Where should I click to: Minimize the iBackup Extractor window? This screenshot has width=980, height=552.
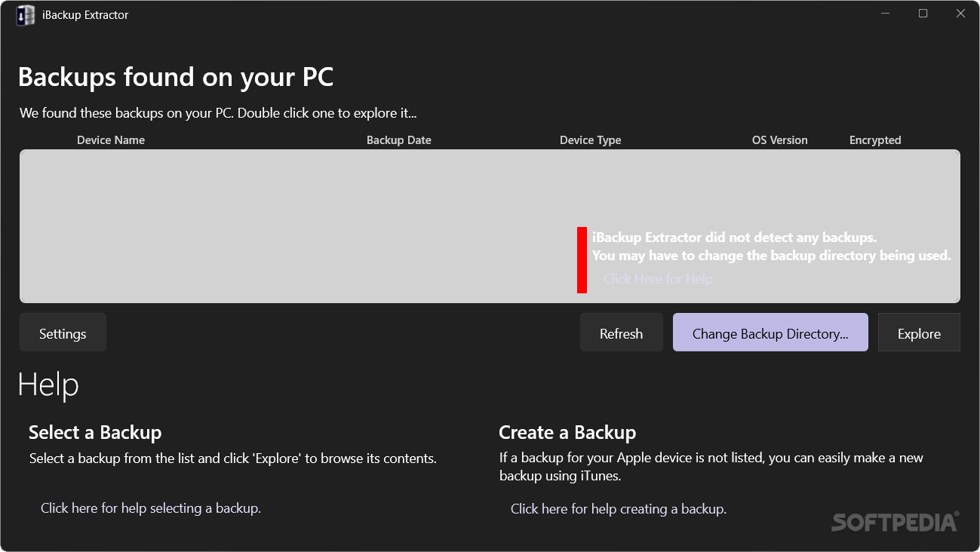(x=885, y=14)
